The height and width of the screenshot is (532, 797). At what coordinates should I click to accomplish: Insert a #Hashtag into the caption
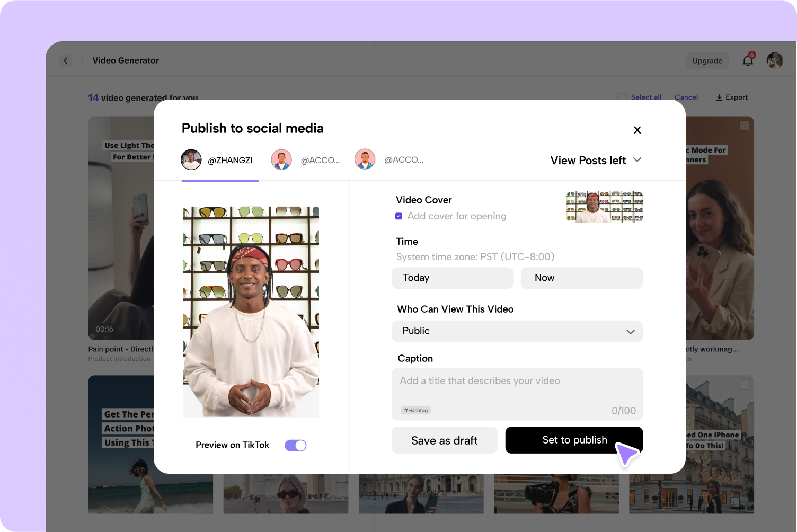pos(416,410)
